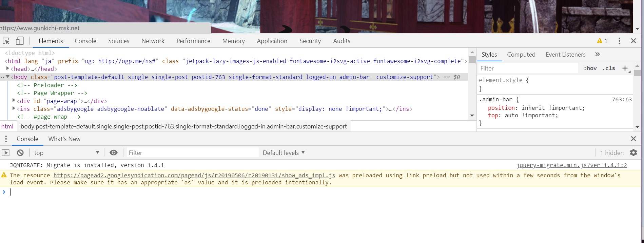Open DevTools three-dot customize menu
644x243 pixels.
(x=619, y=41)
